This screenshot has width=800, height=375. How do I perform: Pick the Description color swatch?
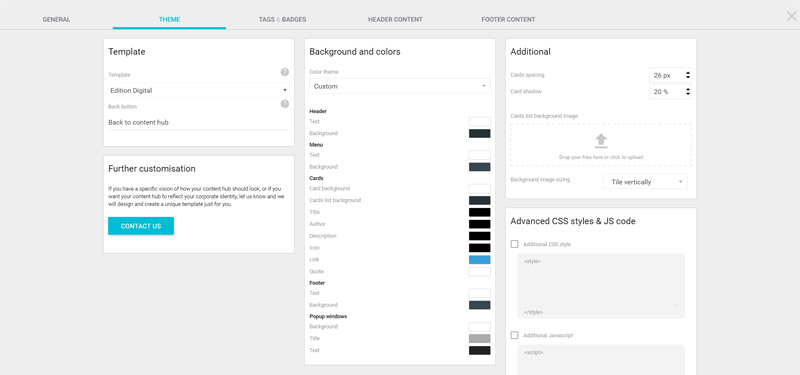coord(480,236)
